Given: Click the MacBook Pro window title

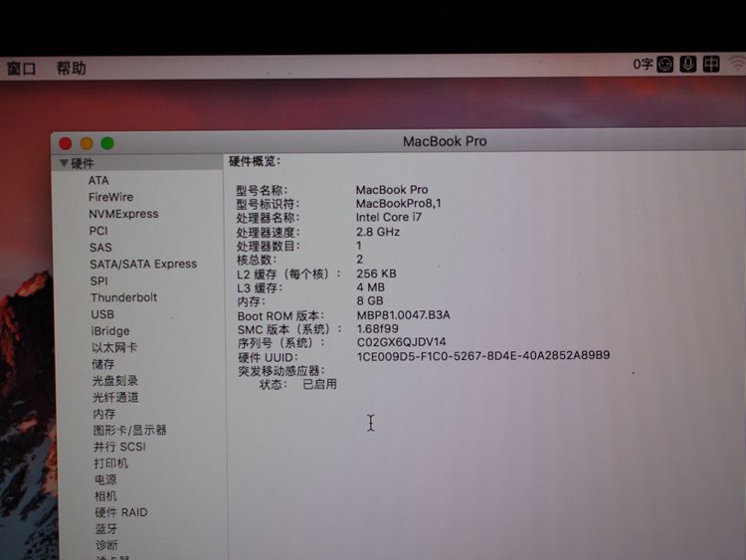Looking at the screenshot, I should coord(445,141).
